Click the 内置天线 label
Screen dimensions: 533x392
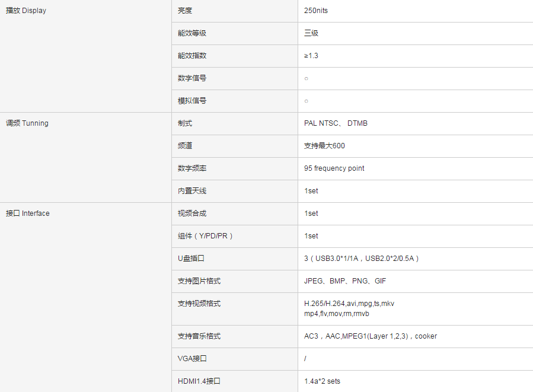tap(192, 191)
